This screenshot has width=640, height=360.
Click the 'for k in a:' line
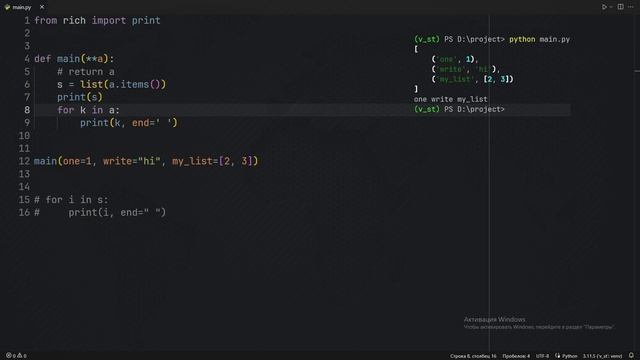click(88, 110)
